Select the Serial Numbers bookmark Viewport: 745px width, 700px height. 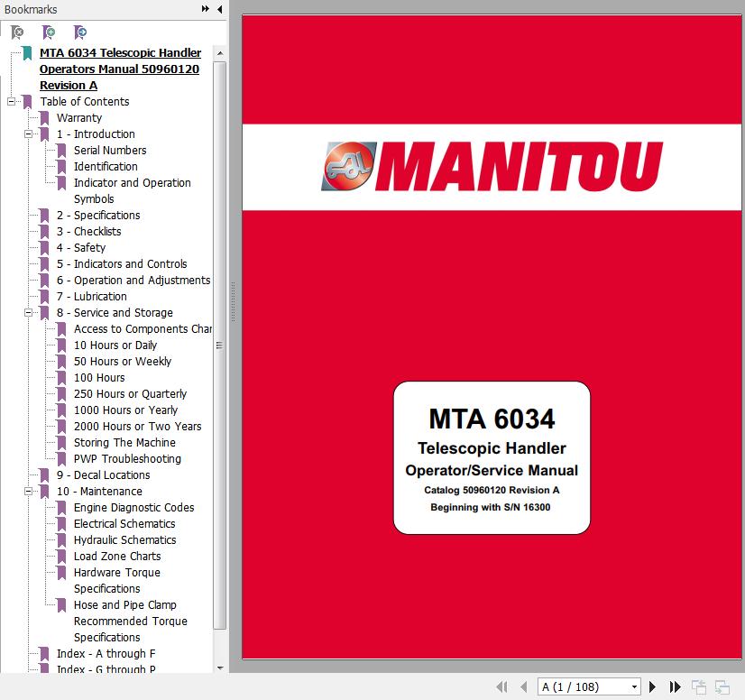coord(110,150)
